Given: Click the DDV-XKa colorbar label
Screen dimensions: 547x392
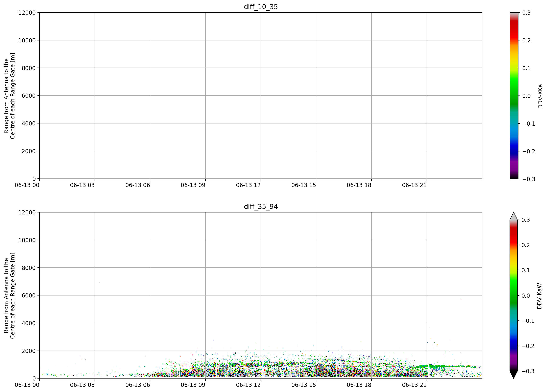Looking at the screenshot, I should point(540,96).
